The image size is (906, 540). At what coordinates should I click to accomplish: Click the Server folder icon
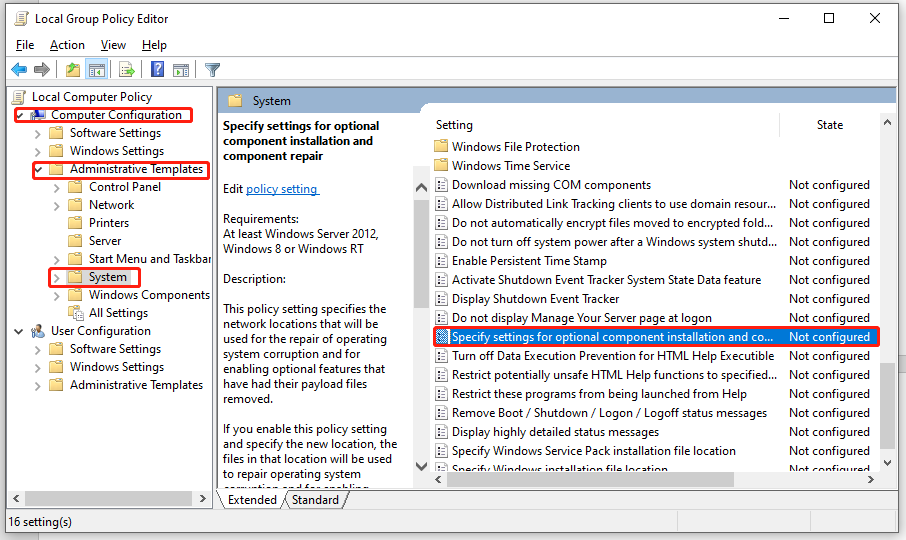click(x=75, y=241)
